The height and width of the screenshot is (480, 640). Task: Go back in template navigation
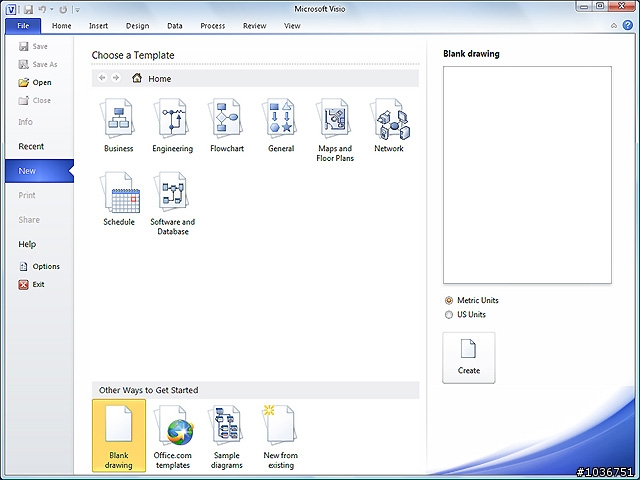point(102,78)
